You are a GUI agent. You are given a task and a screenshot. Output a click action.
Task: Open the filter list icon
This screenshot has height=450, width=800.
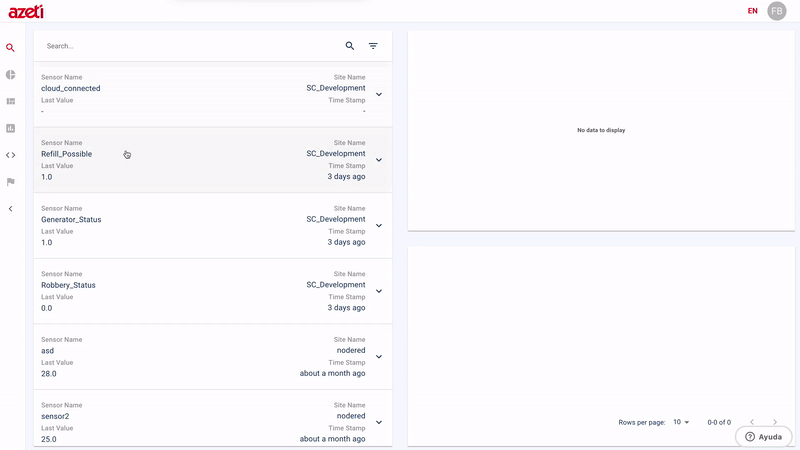click(373, 46)
